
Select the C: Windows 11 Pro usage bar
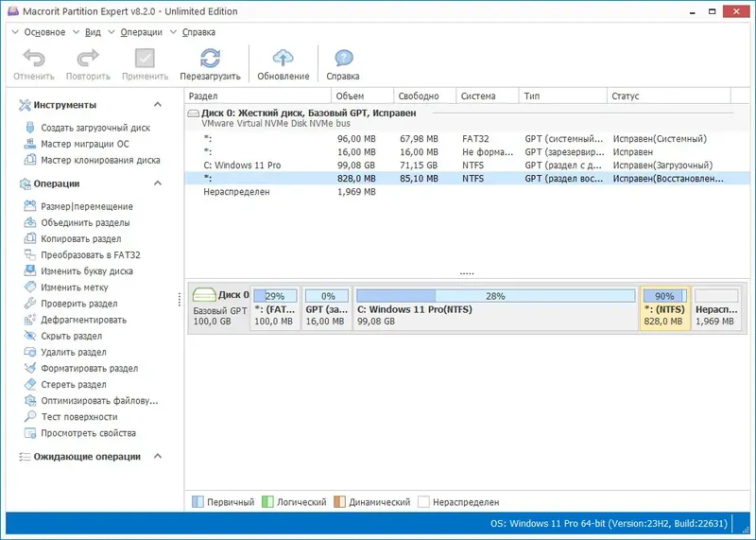(x=495, y=296)
